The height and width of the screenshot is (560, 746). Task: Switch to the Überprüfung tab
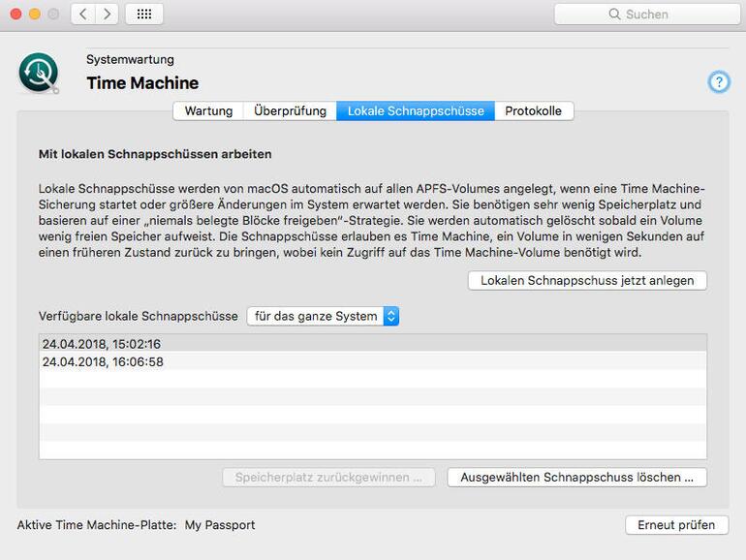pos(291,110)
